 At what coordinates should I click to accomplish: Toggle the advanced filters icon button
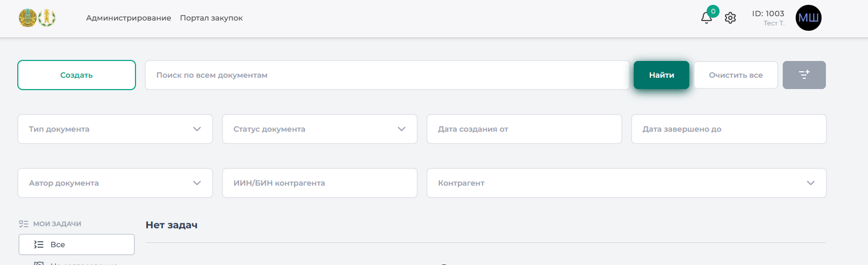click(804, 75)
